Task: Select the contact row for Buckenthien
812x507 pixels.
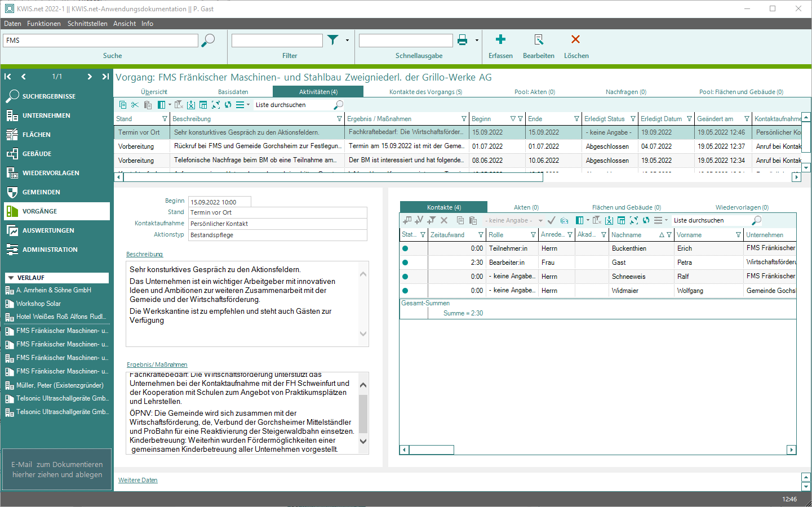Action: pos(598,248)
